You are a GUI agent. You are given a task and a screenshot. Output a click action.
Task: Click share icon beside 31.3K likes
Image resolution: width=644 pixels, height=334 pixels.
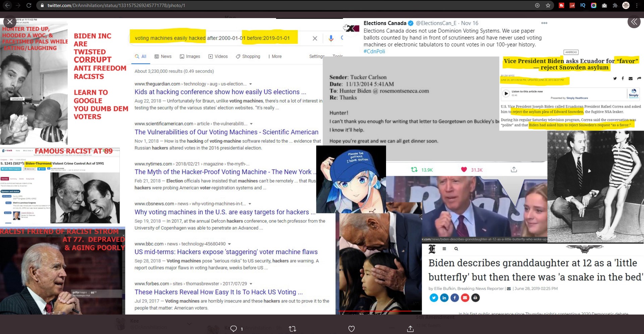(514, 170)
